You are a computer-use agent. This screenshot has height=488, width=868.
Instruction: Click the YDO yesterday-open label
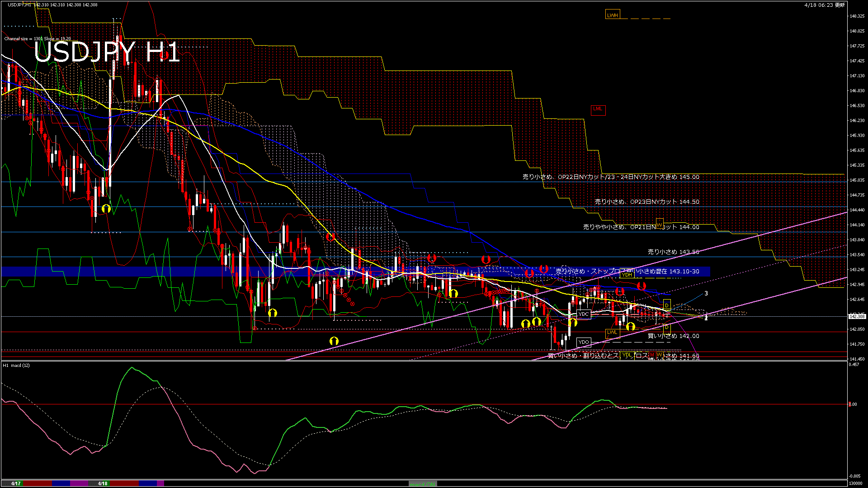tap(584, 342)
